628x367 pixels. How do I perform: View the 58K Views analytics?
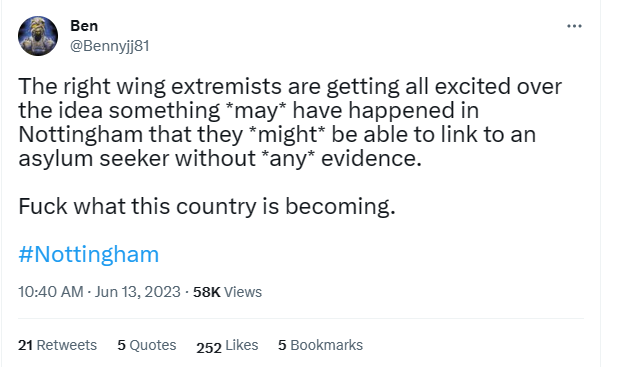pyautogui.click(x=227, y=292)
